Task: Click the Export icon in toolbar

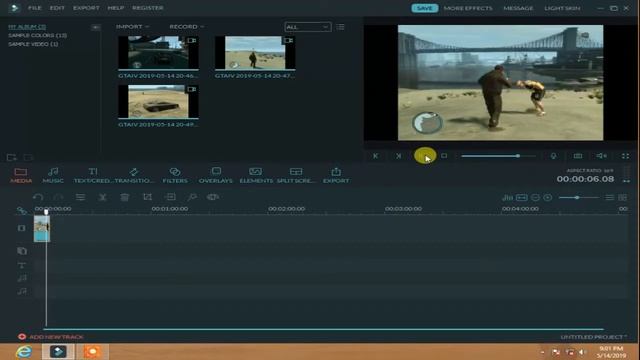Action: coord(336,175)
